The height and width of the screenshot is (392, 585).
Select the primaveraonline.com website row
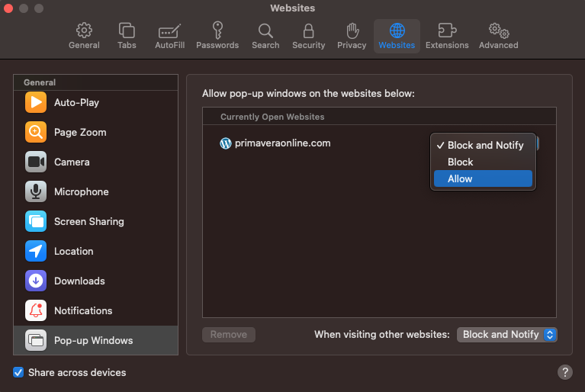pyautogui.click(x=282, y=143)
